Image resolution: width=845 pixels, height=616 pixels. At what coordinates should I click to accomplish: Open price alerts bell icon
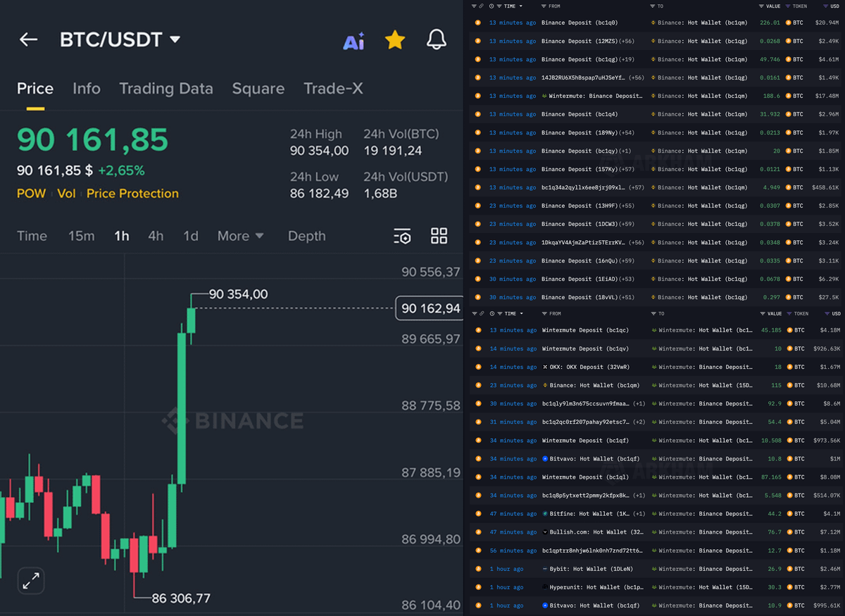click(437, 40)
